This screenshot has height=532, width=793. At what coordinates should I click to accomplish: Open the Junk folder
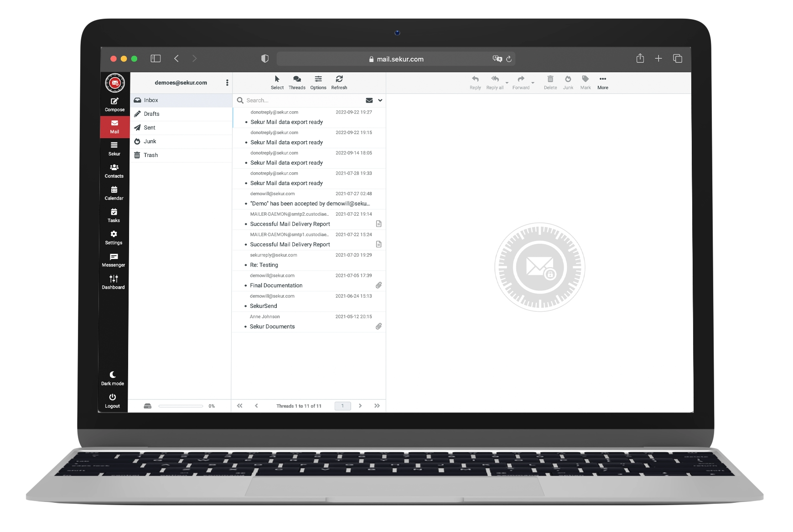pos(181,141)
